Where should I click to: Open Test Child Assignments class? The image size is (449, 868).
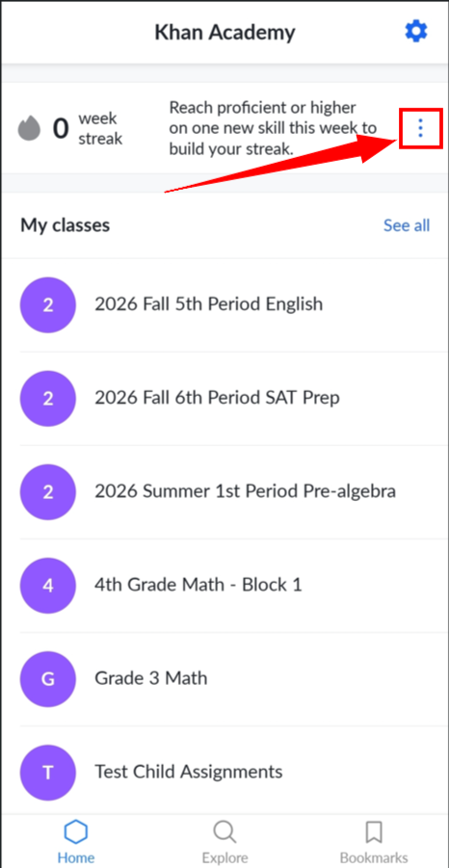click(224, 771)
